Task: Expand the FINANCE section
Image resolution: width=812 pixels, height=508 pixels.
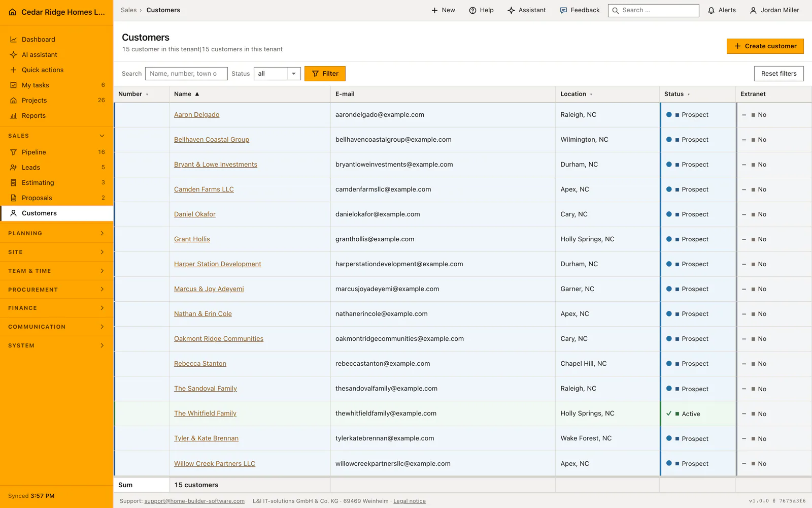Action: (x=56, y=308)
